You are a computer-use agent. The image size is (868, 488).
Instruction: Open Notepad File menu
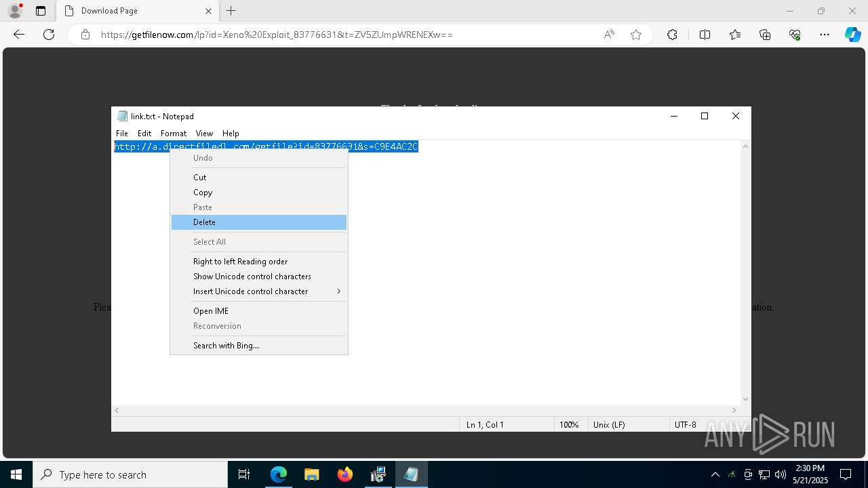click(122, 134)
